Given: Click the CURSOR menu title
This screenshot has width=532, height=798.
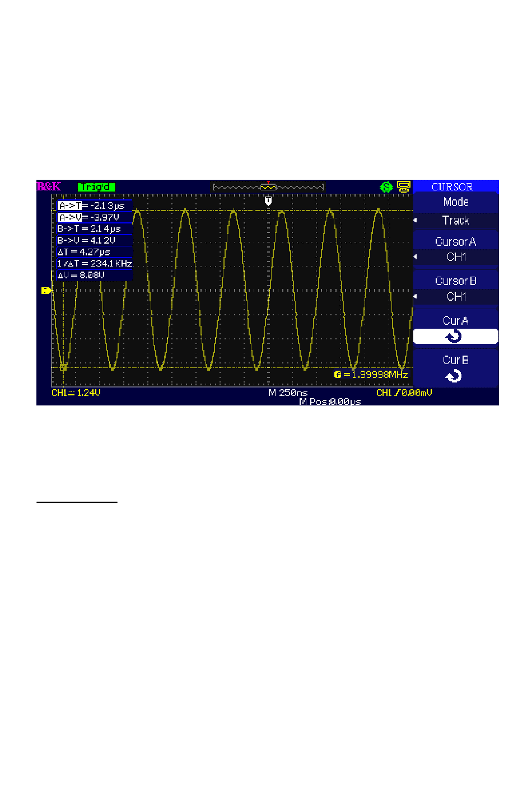Looking at the screenshot, I should pos(452,187).
